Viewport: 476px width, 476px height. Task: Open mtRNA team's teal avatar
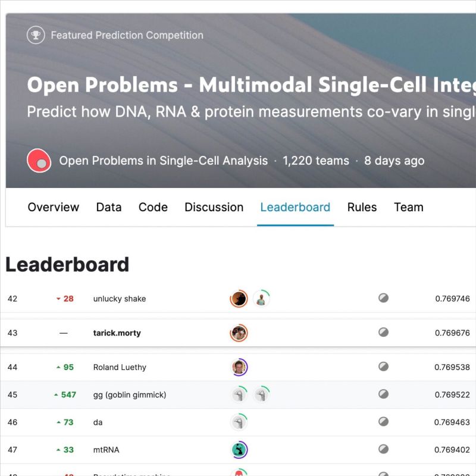coord(239,450)
